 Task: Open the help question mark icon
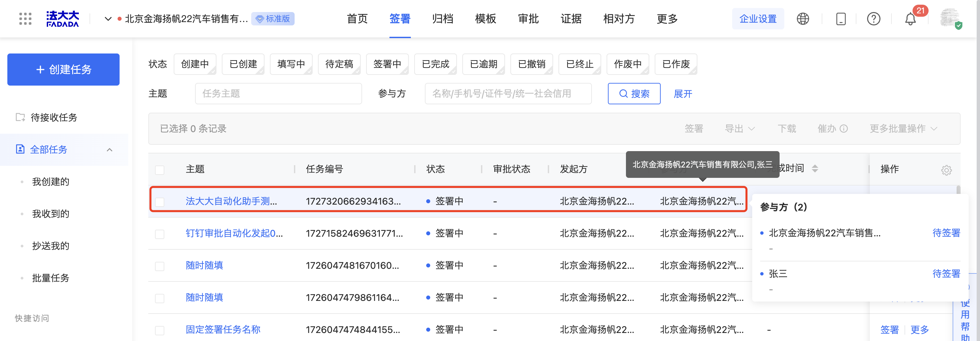point(873,19)
